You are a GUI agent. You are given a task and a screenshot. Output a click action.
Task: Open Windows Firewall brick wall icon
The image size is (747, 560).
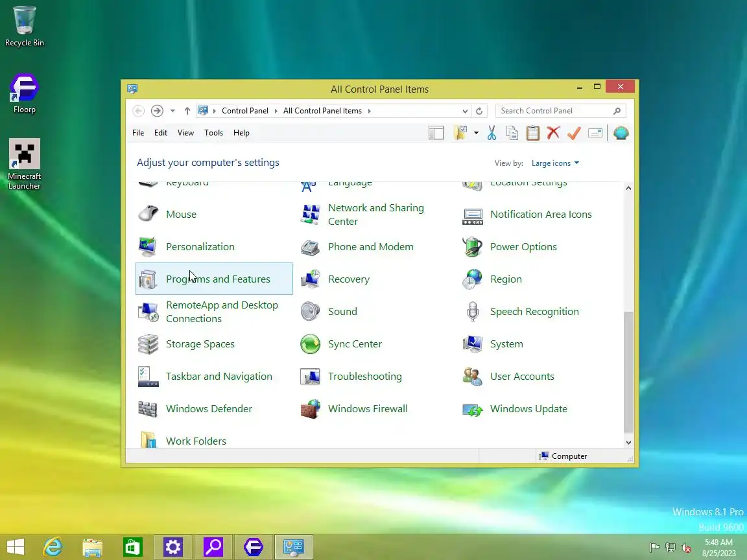coord(310,408)
